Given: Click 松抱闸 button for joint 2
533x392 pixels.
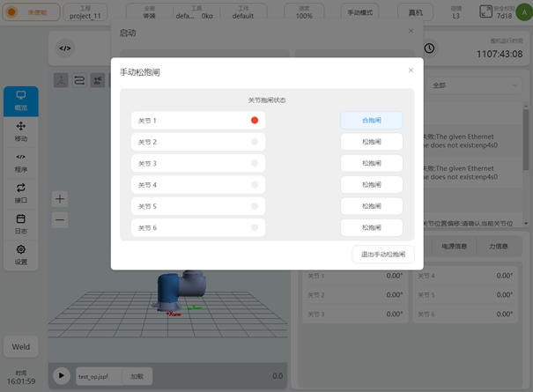Looking at the screenshot, I should tap(371, 142).
